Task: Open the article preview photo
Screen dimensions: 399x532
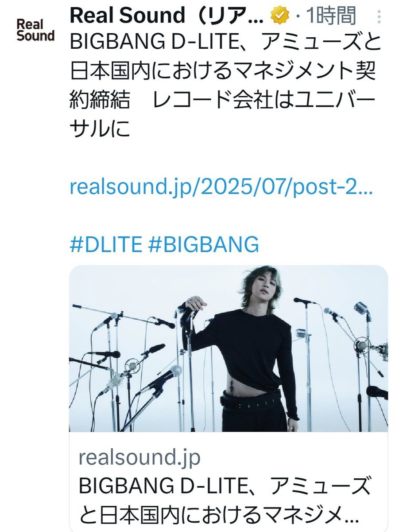Action: 229,348
